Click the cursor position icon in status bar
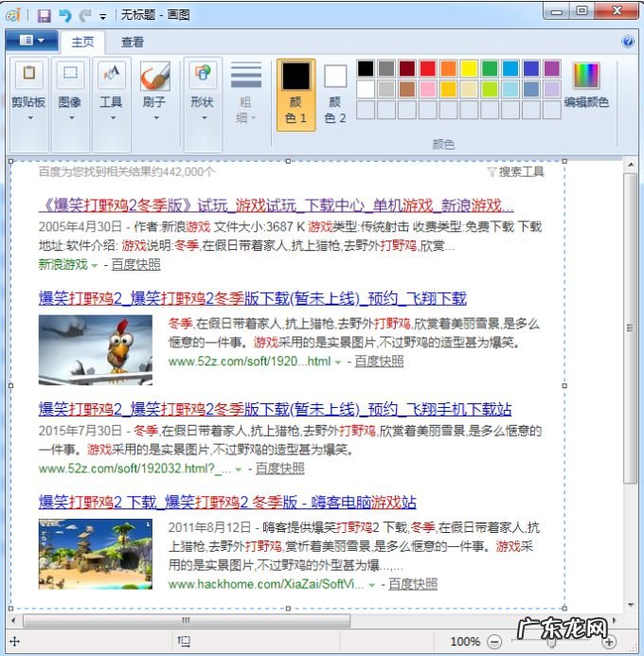Image resolution: width=644 pixels, height=656 pixels. pyautogui.click(x=14, y=641)
